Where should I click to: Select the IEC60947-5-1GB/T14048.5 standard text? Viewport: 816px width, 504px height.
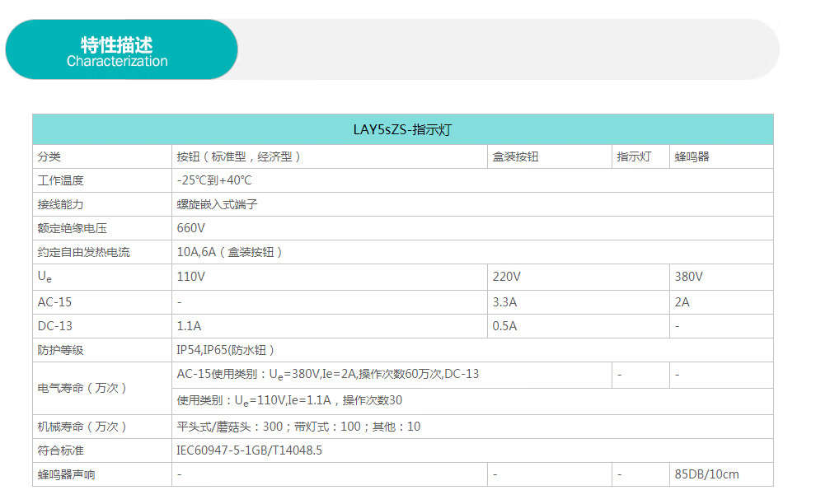(x=249, y=450)
